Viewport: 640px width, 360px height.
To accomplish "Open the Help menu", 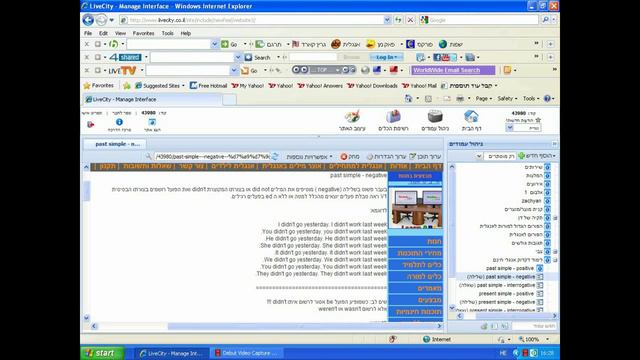I will point(186,33).
